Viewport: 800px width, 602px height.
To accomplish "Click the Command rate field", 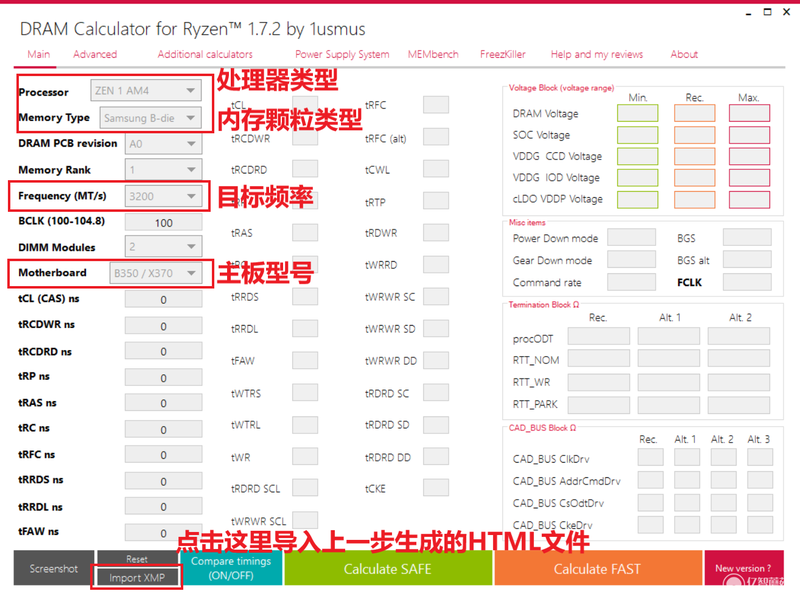I will pyautogui.click(x=632, y=282).
